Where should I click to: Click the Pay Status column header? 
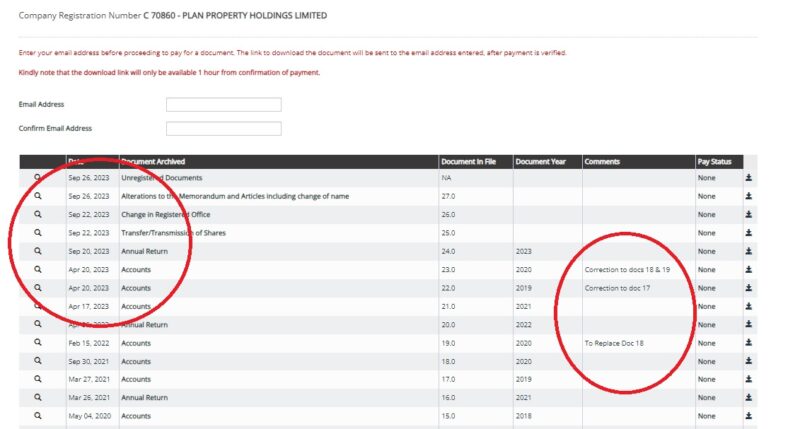pyautogui.click(x=715, y=162)
